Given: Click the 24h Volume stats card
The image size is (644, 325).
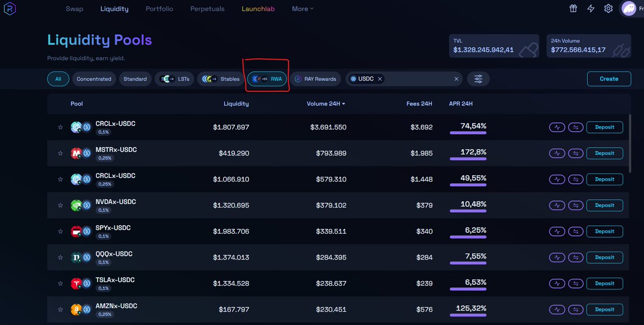Looking at the screenshot, I should click(x=589, y=47).
